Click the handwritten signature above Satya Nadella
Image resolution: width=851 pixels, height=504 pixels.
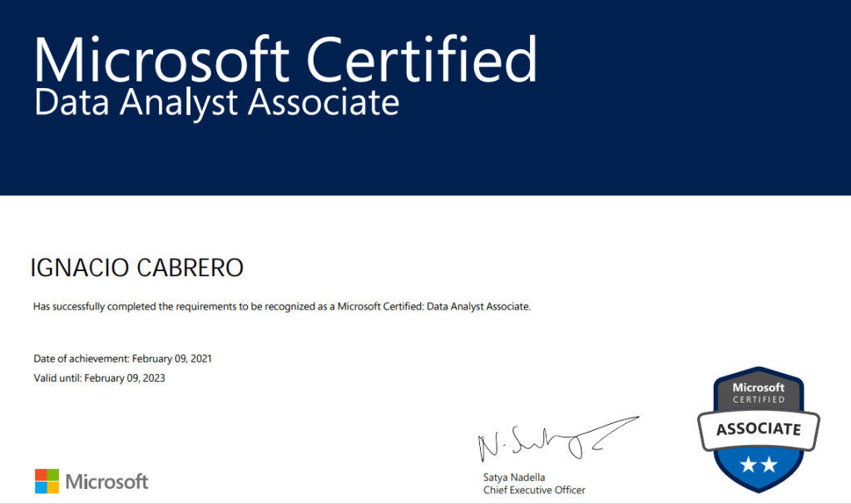pyautogui.click(x=549, y=441)
